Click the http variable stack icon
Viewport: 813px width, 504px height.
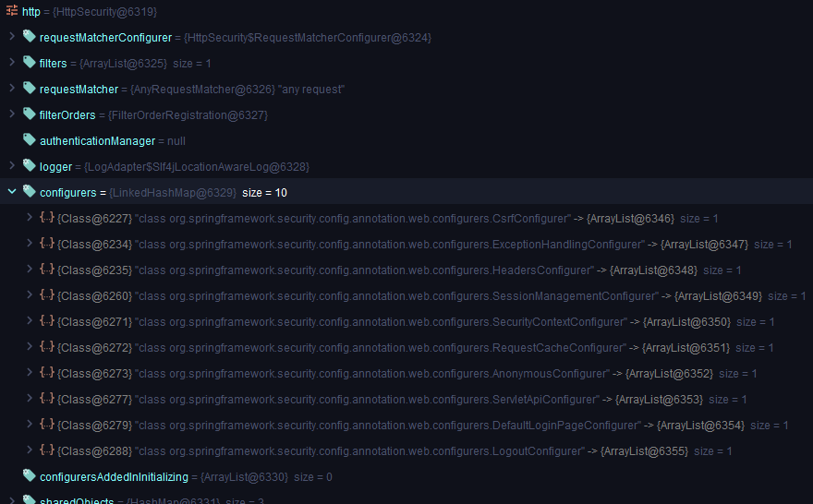pos(11,12)
